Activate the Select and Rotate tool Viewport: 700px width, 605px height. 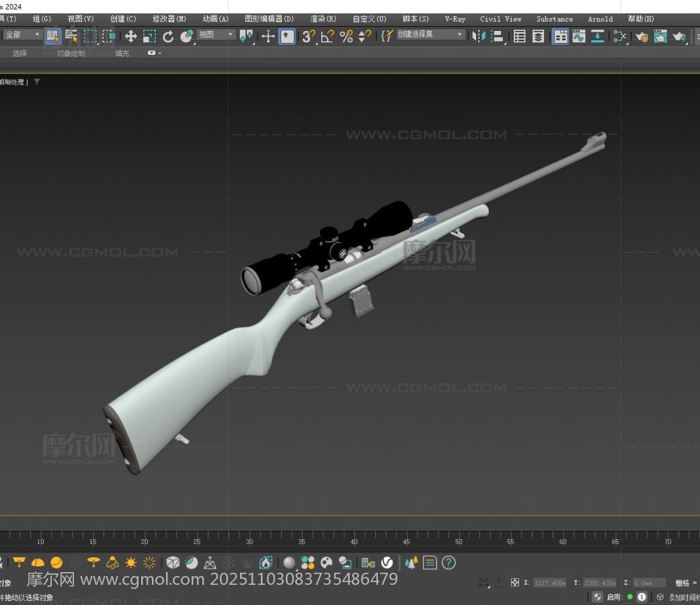[x=168, y=36]
